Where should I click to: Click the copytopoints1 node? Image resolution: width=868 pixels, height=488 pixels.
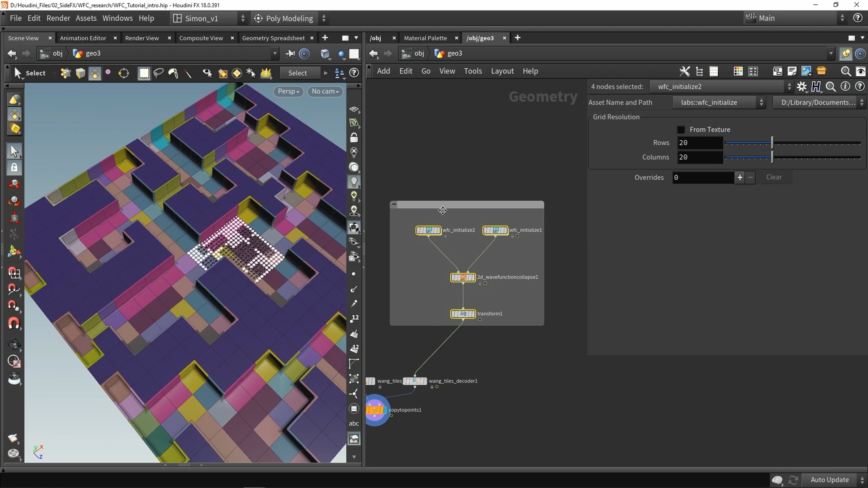[376, 410]
